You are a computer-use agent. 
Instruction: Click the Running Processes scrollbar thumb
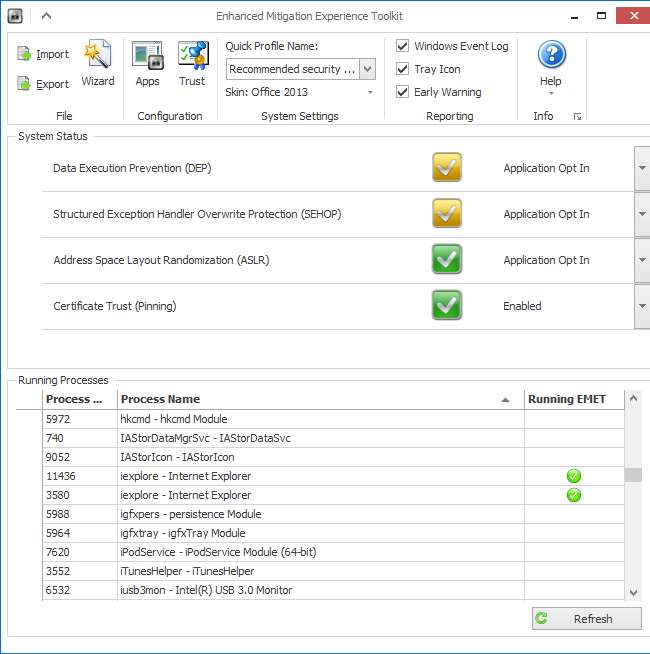pos(633,476)
